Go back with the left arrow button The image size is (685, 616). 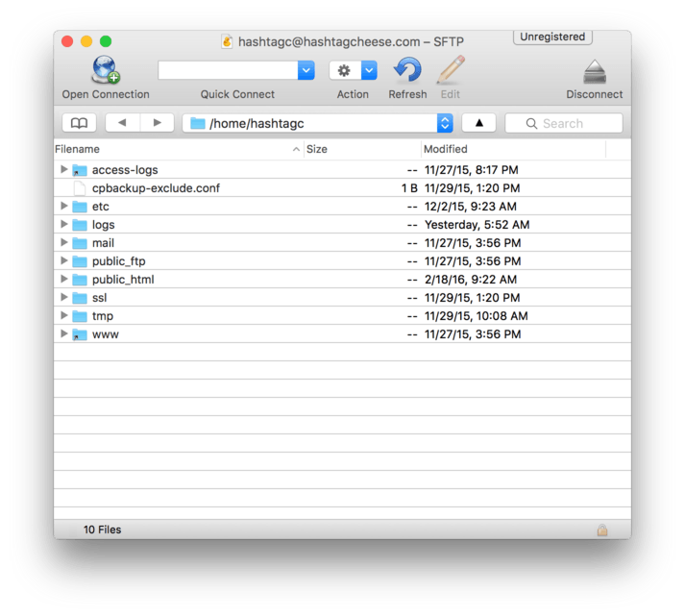click(x=122, y=123)
